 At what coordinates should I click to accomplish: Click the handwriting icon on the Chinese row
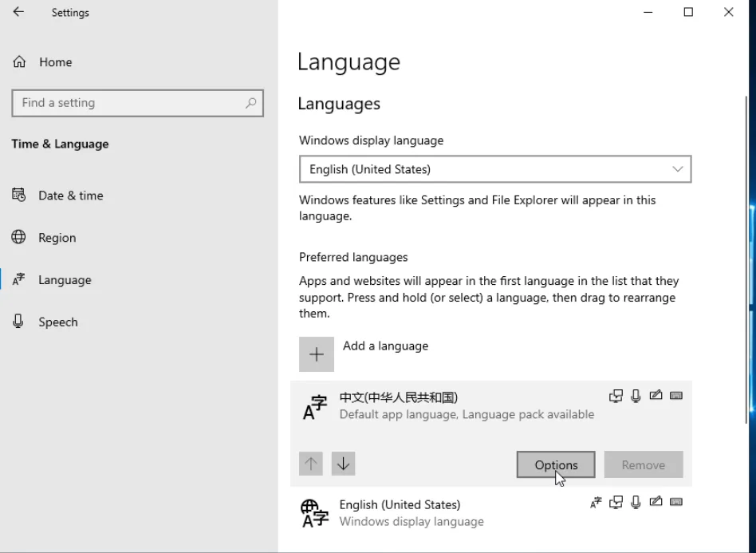coord(656,396)
